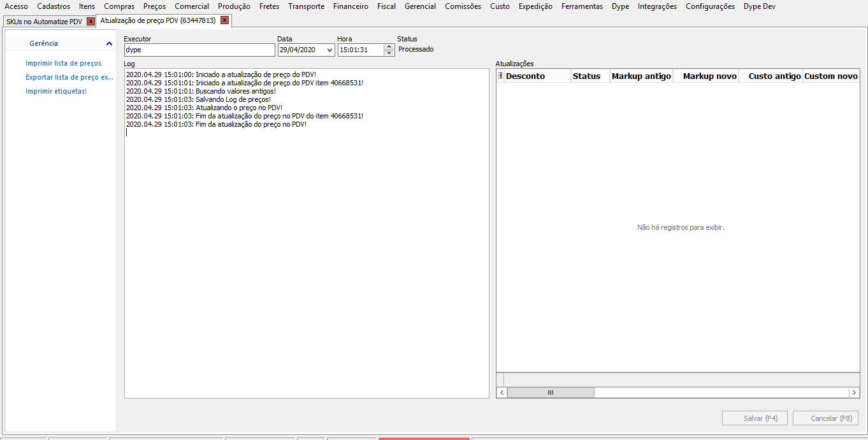Click the Salvar (F4) button

pyautogui.click(x=755, y=418)
